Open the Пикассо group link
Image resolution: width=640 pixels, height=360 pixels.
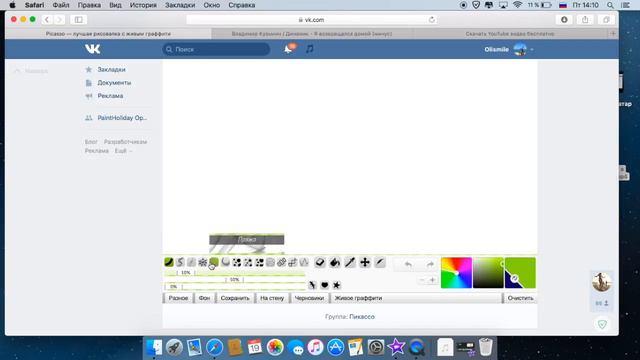[362, 317]
